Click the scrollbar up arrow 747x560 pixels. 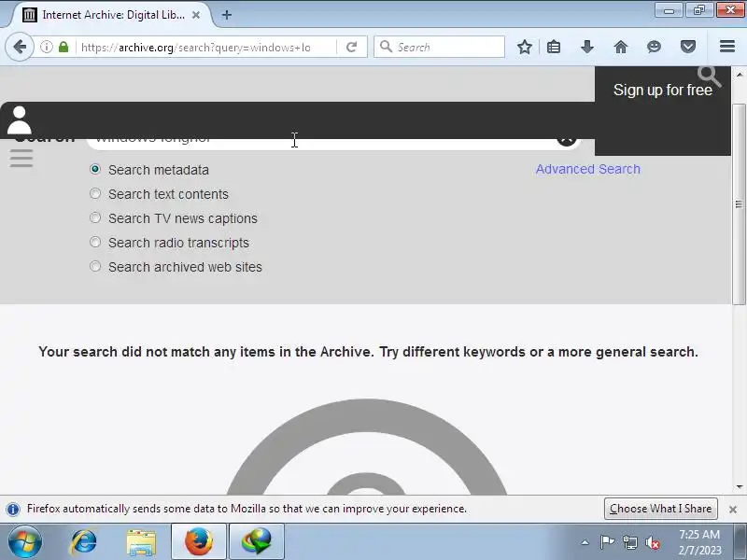point(739,75)
